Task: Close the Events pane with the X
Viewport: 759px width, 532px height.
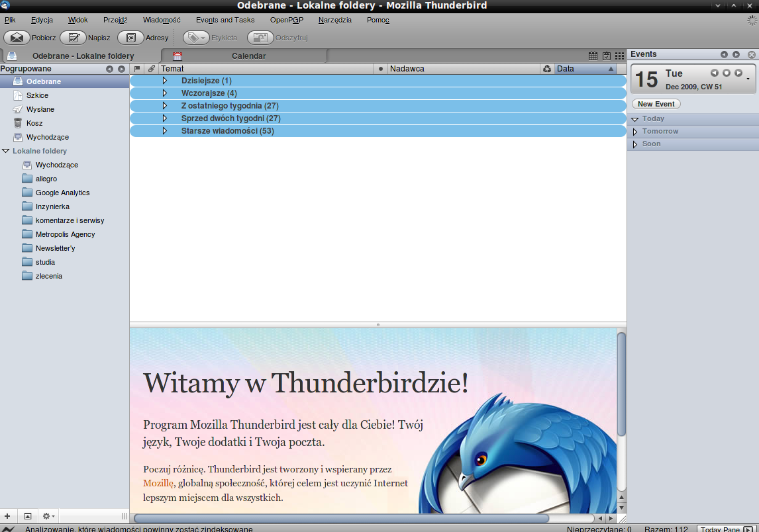Action: 752,55
